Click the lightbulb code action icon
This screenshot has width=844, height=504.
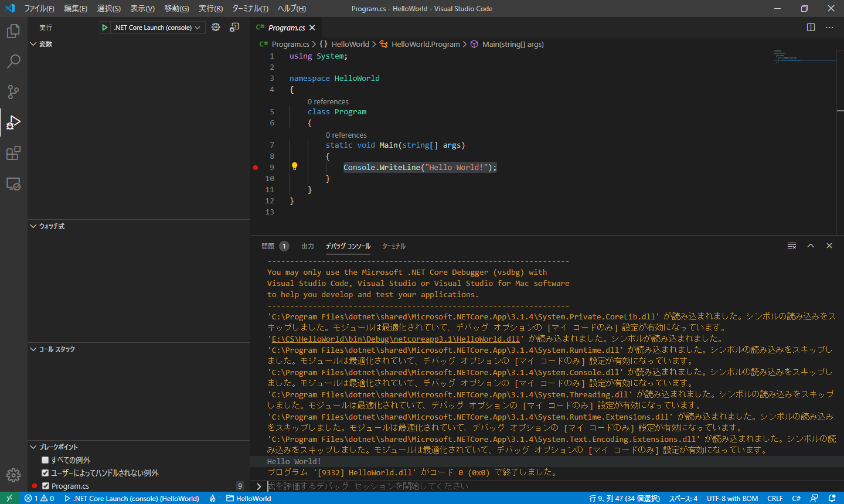(295, 166)
